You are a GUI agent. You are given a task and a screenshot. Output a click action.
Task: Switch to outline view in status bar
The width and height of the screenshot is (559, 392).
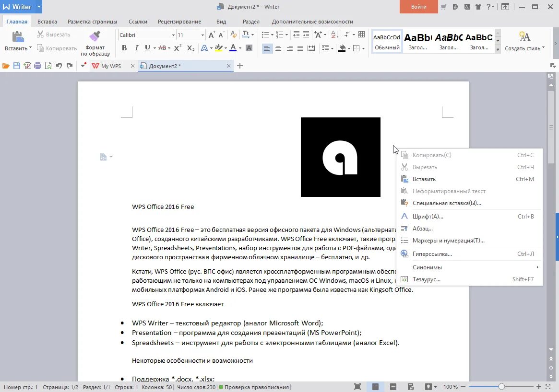[x=393, y=387]
